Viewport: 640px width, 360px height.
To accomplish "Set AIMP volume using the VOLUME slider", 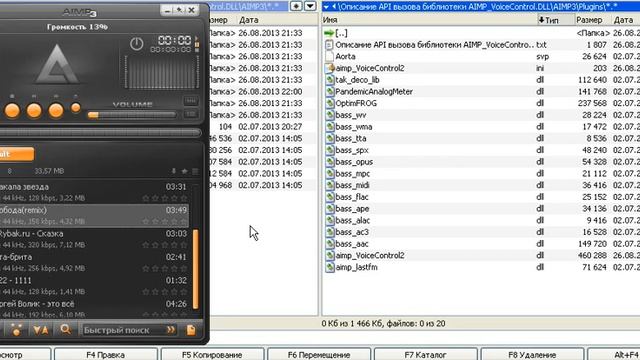I will click(x=132, y=115).
